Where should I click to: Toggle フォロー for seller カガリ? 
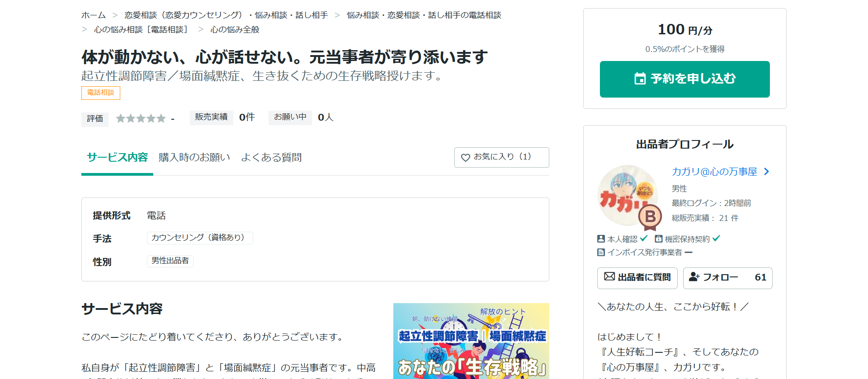point(727,278)
